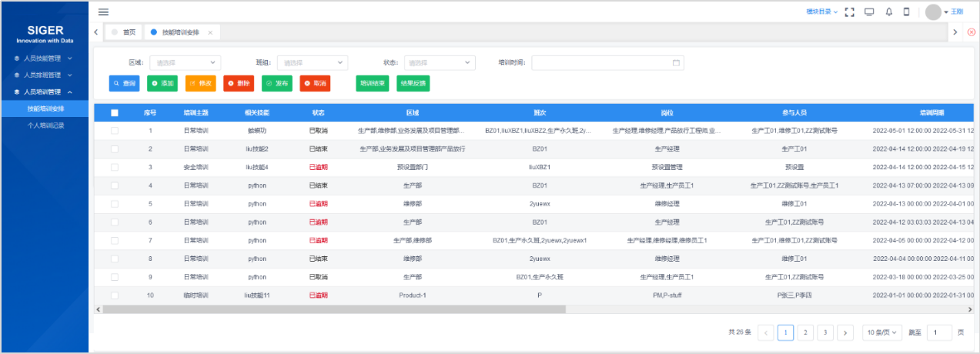The width and height of the screenshot is (980, 354).
Task: Click the 相关技能 column header
Action: coord(256,112)
